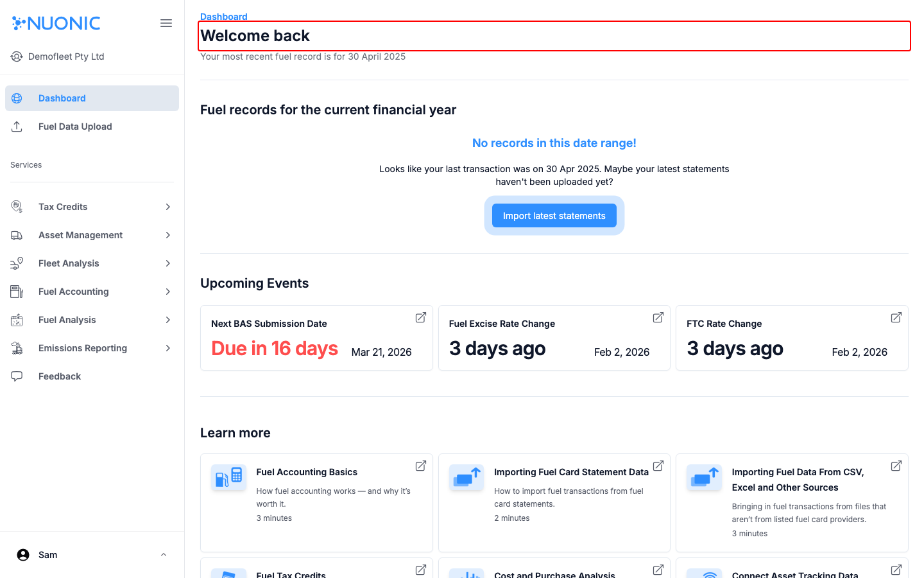Expand the Tax Credits menu
The height and width of the screenshot is (578, 924).
pyautogui.click(x=168, y=207)
